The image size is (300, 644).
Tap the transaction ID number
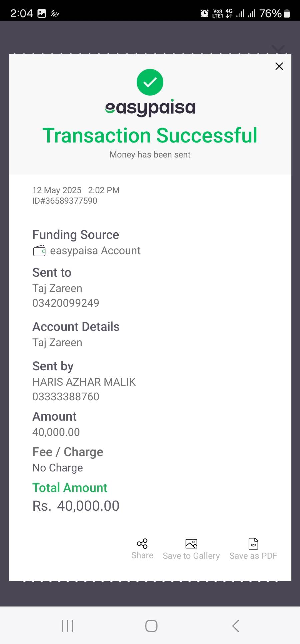pyautogui.click(x=65, y=201)
